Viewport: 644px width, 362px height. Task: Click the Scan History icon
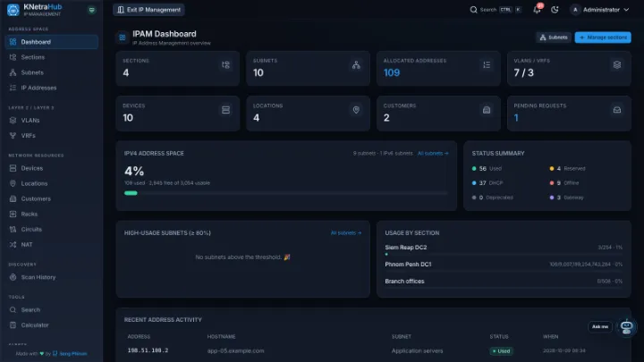[13, 277]
